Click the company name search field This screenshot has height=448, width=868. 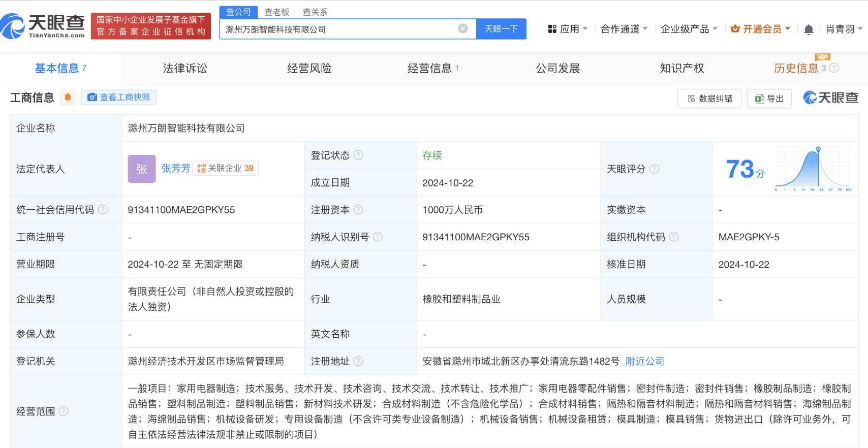coord(338,29)
